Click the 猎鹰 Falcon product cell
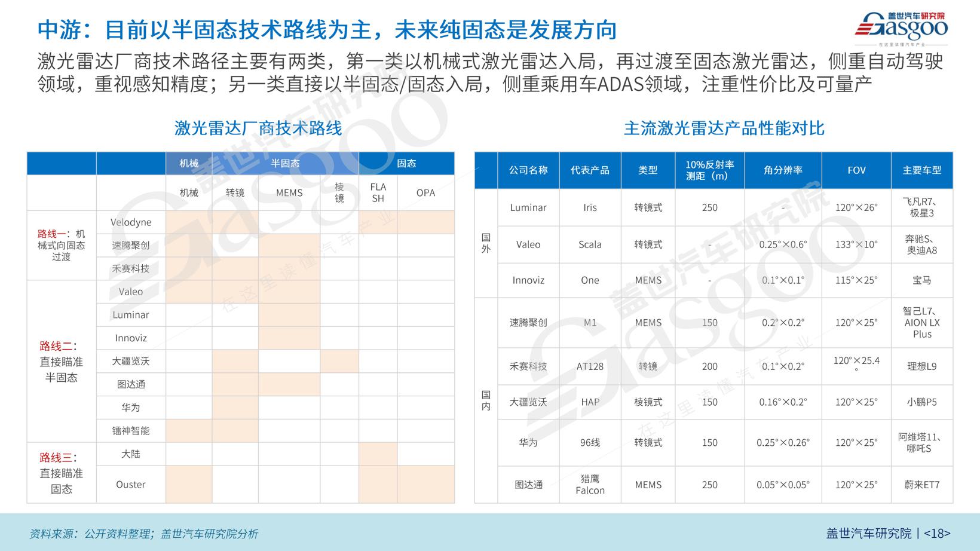Image resolution: width=980 pixels, height=551 pixels. pos(590,485)
